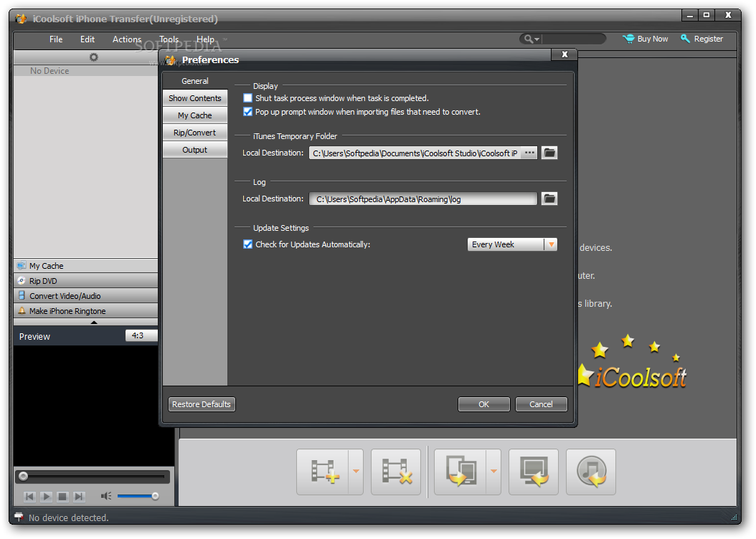The width and height of the screenshot is (756, 539).
Task: Switch to My Cache preferences tab
Action: 195,115
